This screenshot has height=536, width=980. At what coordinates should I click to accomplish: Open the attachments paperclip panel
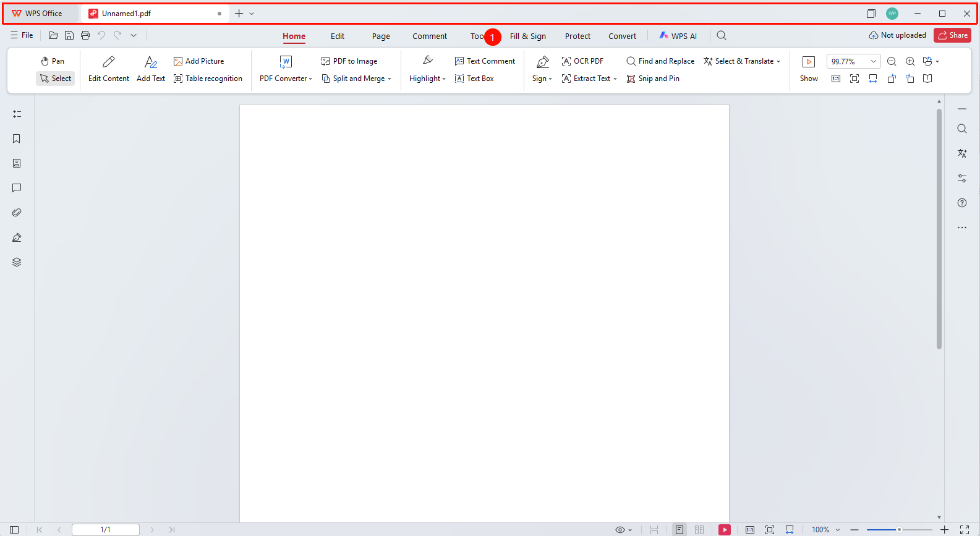17,213
